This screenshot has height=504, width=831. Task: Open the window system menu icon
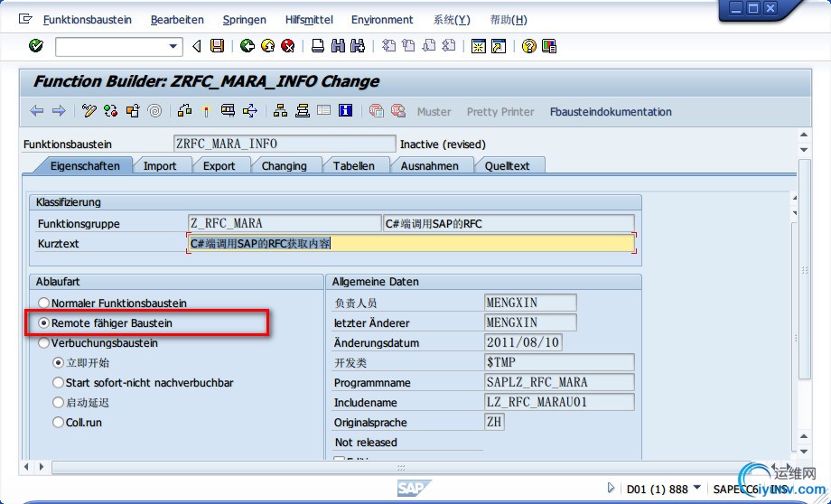[25, 19]
